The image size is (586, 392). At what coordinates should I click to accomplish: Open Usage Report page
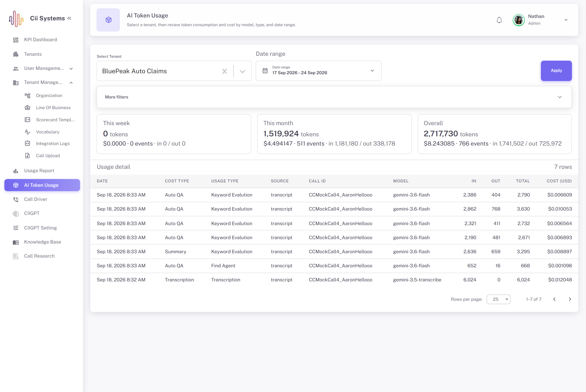click(x=39, y=171)
